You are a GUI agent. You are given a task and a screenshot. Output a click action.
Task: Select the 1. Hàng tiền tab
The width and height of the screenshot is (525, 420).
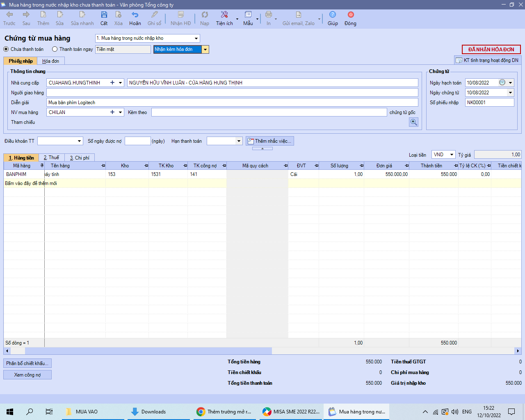click(21, 158)
